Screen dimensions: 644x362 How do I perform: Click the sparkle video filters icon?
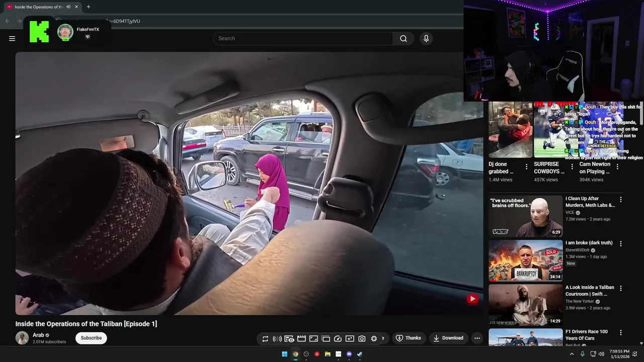click(350, 339)
